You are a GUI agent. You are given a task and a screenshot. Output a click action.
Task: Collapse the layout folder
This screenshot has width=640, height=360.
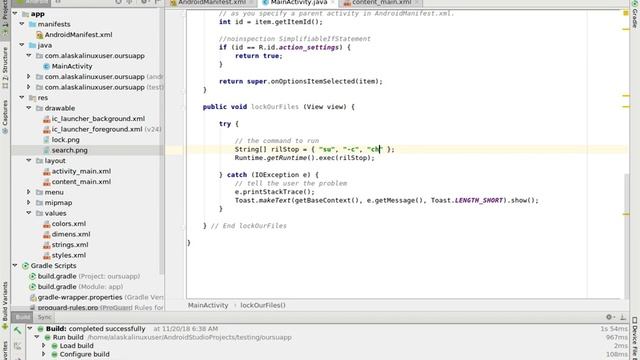point(29,160)
